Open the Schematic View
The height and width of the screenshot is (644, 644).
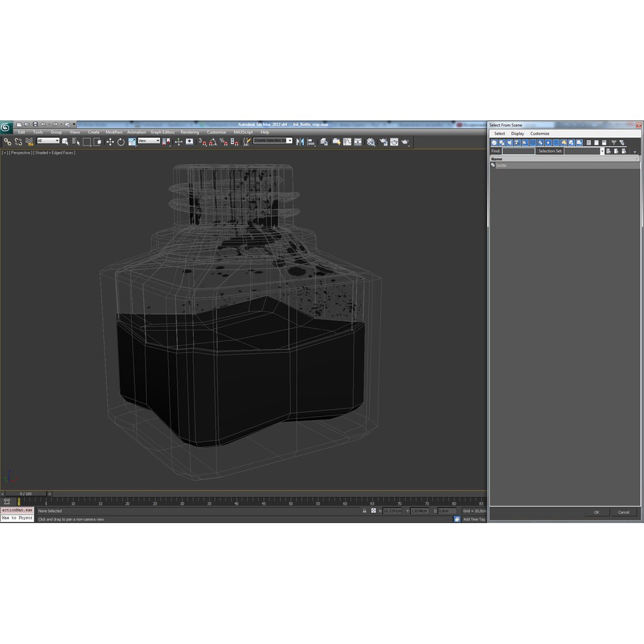coord(358,142)
